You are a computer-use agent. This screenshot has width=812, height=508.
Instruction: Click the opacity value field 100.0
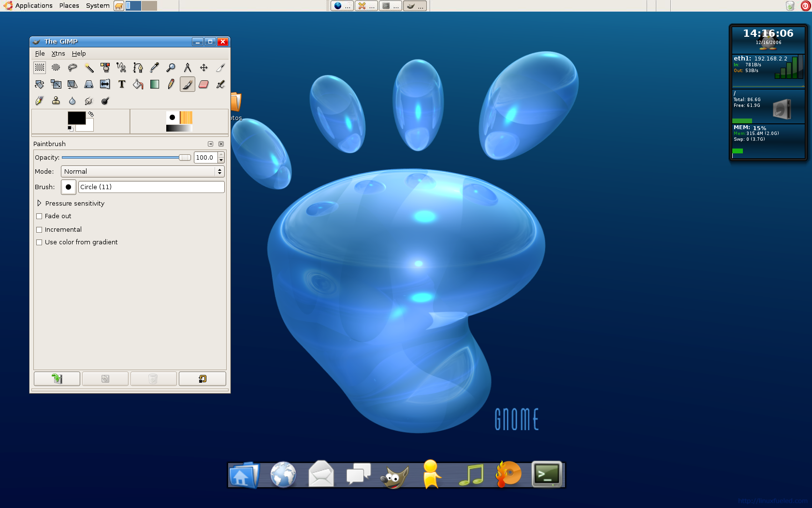[x=206, y=158]
